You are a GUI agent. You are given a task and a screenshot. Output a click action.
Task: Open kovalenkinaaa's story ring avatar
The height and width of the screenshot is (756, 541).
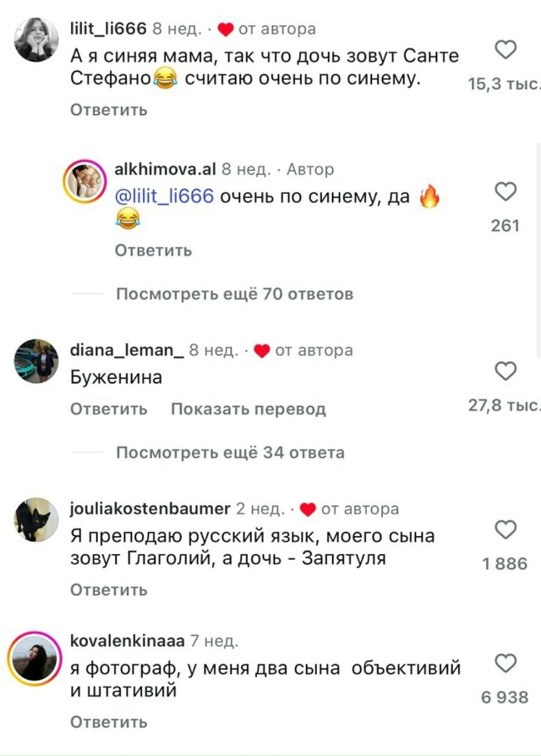coord(34,659)
